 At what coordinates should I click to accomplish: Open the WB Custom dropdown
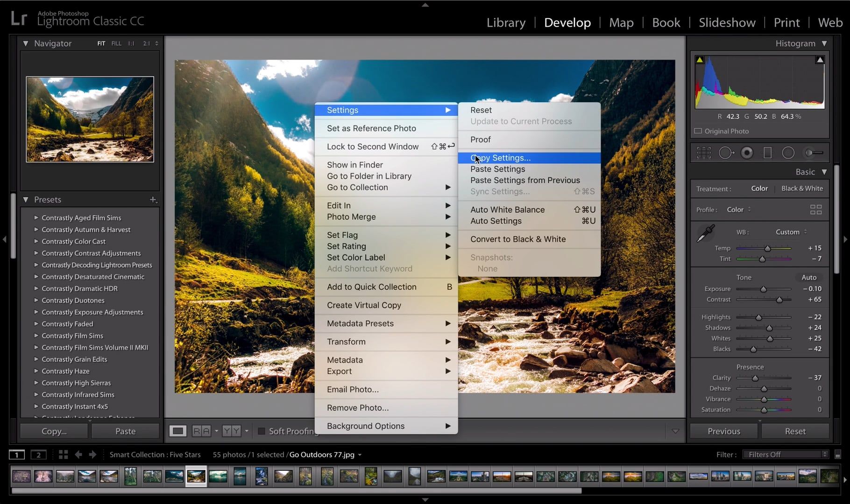pyautogui.click(x=791, y=232)
